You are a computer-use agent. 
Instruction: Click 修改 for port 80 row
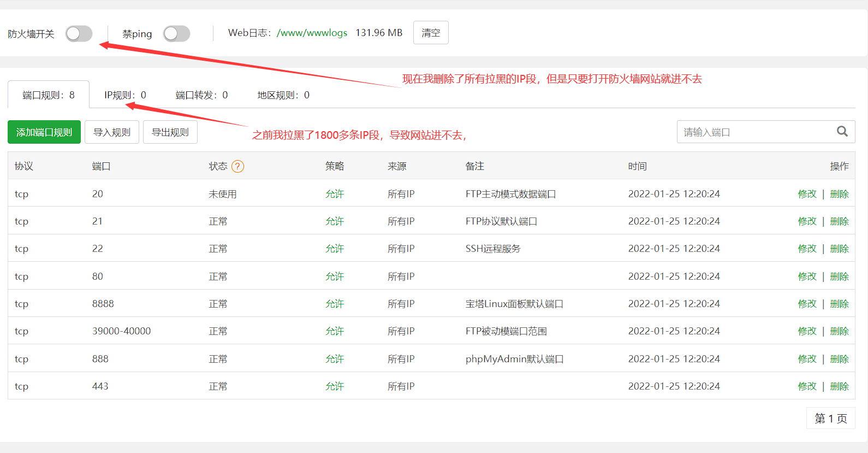(x=807, y=276)
